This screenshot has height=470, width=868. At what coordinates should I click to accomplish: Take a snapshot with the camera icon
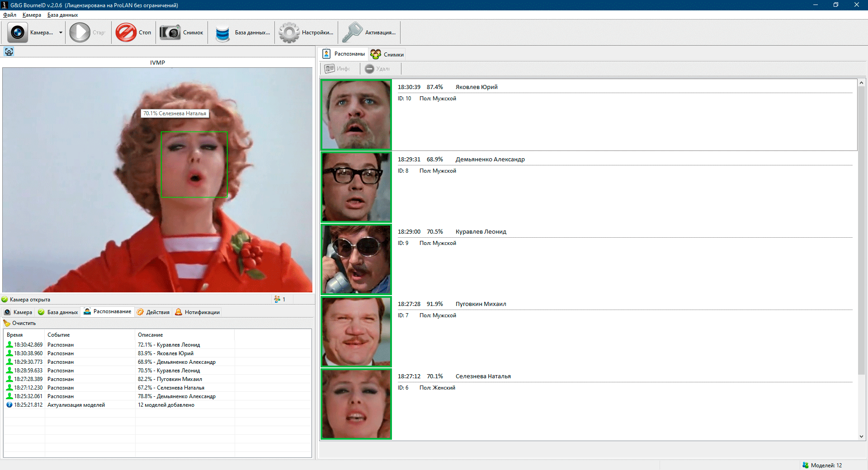pyautogui.click(x=170, y=33)
